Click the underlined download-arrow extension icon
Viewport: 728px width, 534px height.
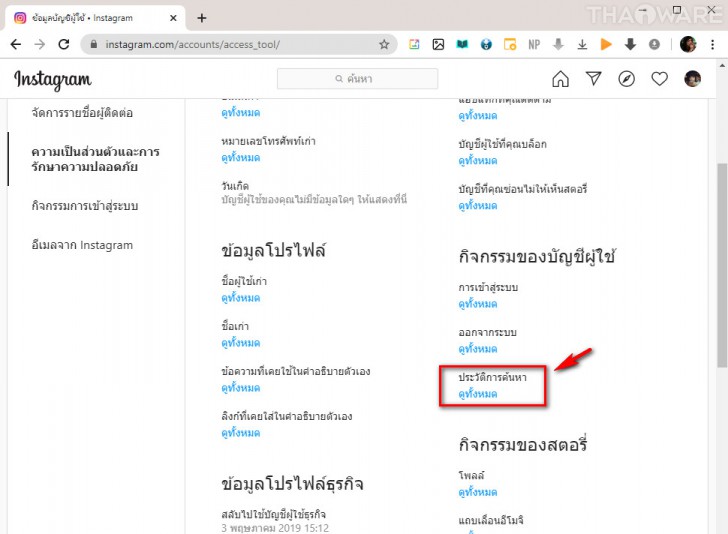coord(582,45)
